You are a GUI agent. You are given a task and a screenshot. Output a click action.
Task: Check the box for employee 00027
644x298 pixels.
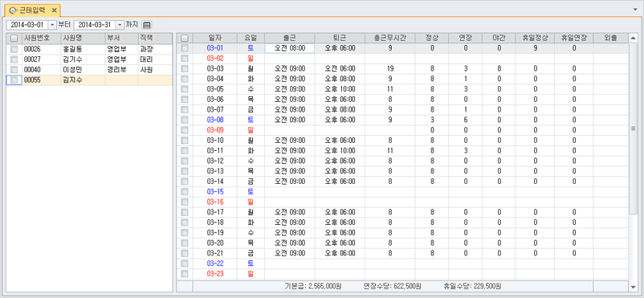pyautogui.click(x=14, y=59)
